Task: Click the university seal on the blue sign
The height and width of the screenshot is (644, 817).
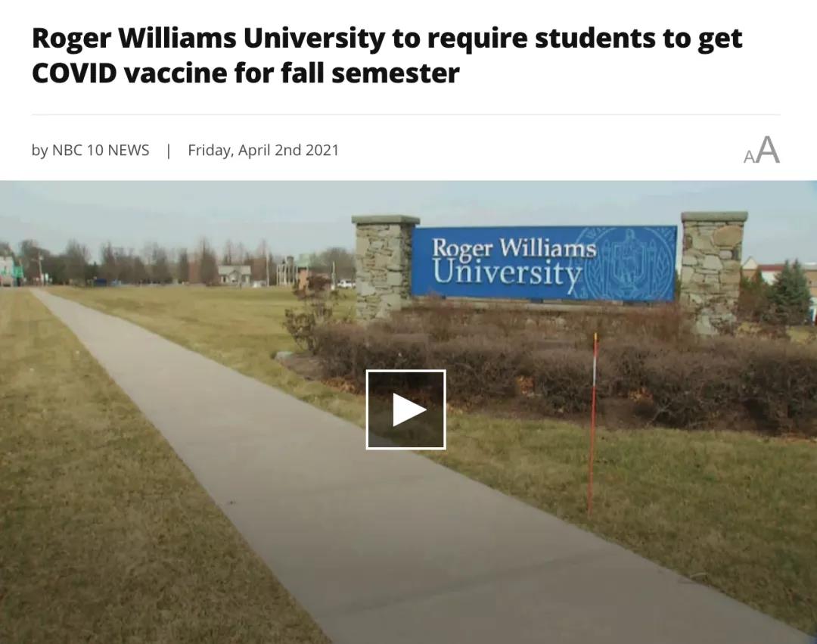Action: (629, 263)
